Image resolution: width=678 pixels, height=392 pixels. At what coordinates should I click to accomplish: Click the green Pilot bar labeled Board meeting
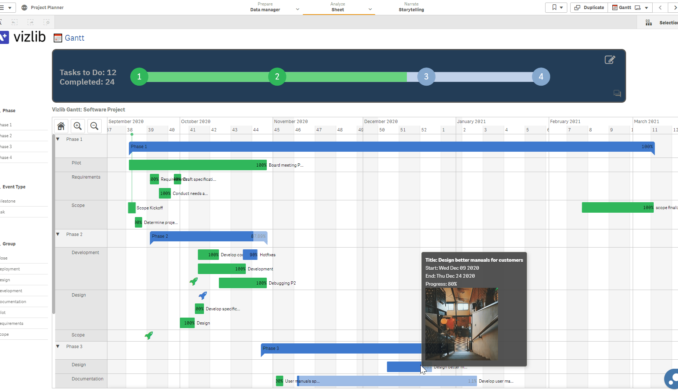[x=198, y=165]
